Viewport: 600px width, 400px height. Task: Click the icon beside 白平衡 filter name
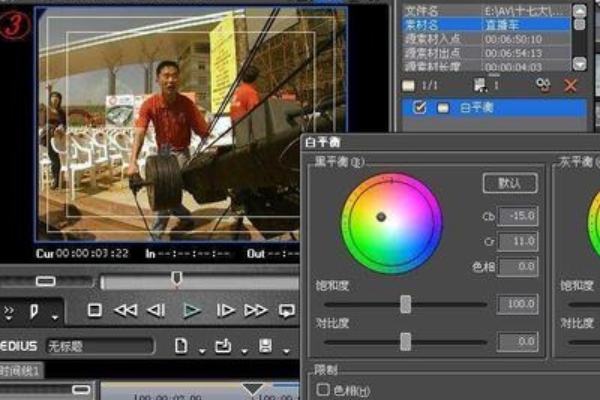tap(443, 108)
